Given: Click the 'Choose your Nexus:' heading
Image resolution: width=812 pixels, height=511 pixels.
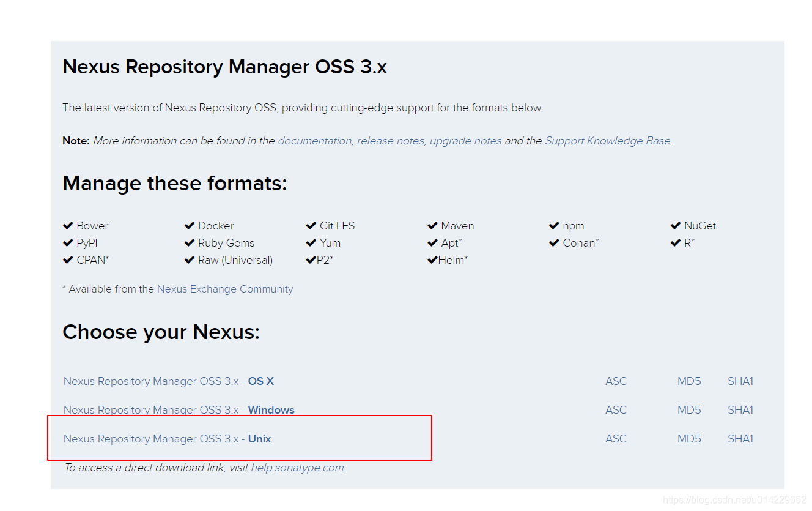Looking at the screenshot, I should pyautogui.click(x=161, y=332).
